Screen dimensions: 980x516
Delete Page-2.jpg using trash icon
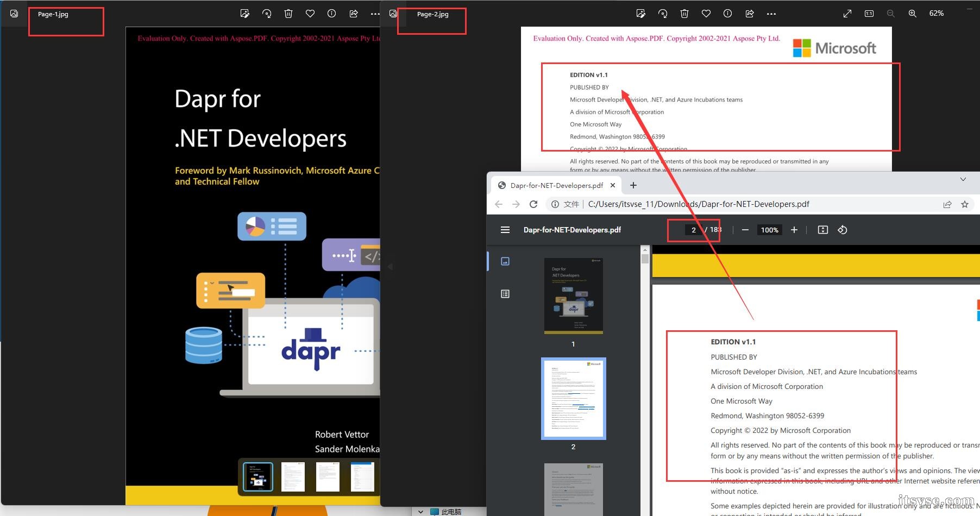point(684,14)
